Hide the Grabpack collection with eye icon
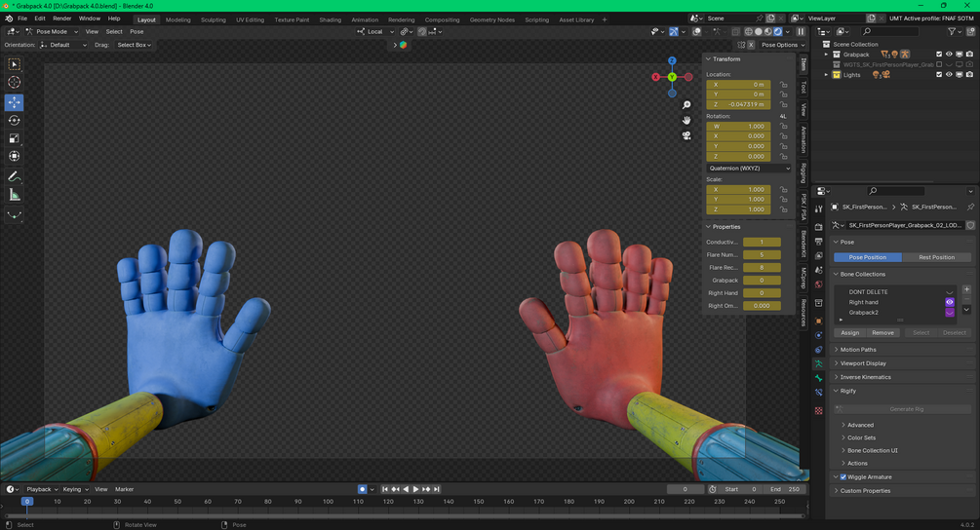980x530 pixels. pyautogui.click(x=949, y=55)
